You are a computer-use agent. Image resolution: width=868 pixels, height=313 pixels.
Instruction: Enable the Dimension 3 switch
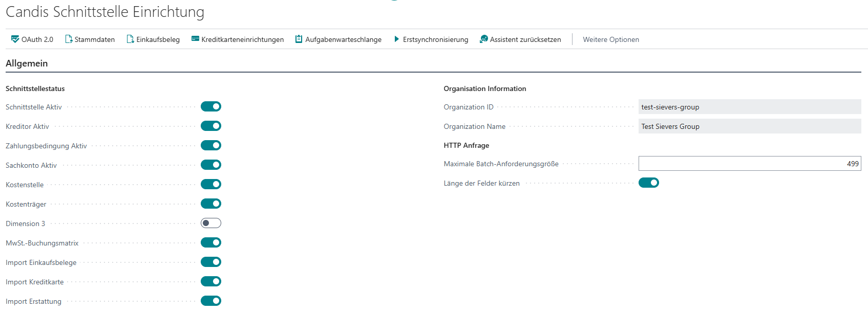click(210, 223)
